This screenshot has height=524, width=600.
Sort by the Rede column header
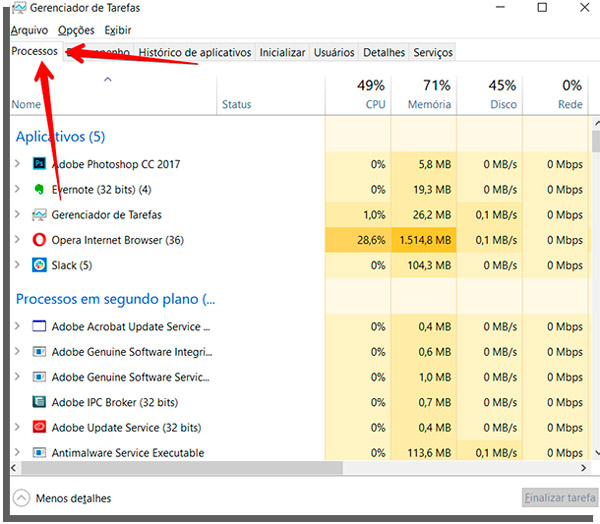[556, 94]
